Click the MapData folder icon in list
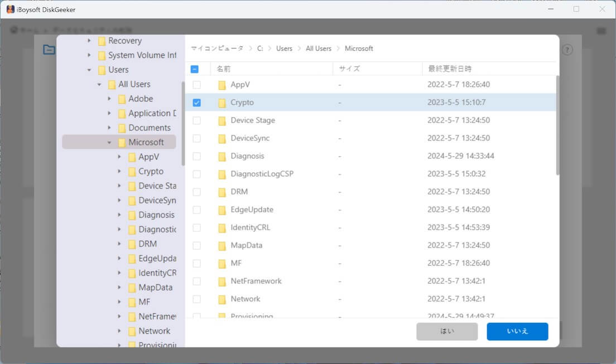Image resolution: width=616 pixels, height=364 pixels. pos(222,245)
